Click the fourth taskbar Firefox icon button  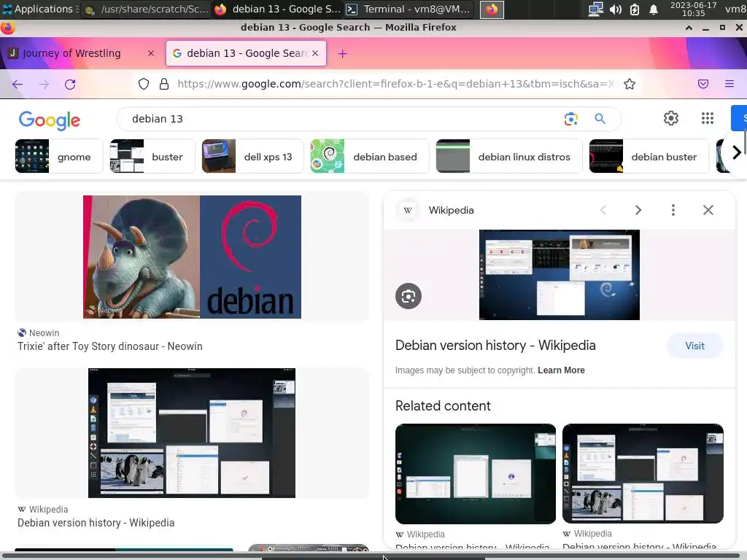click(492, 9)
